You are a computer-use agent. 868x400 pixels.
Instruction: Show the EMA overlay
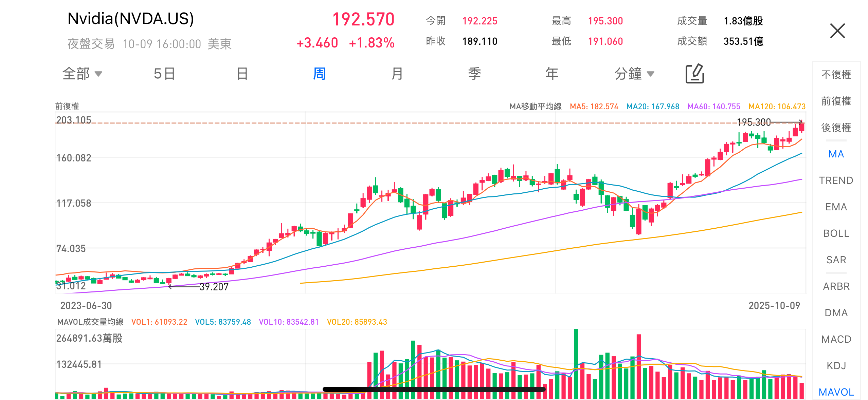tap(836, 207)
